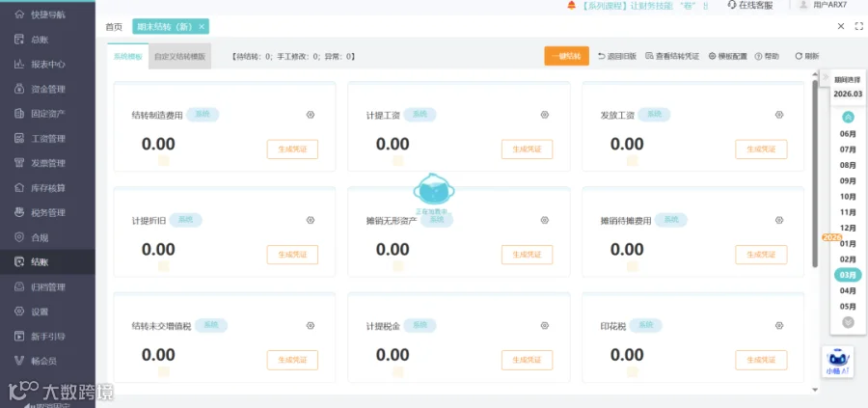This screenshot has width=868, height=408.
Task: Click the vertical scrollbar of card list
Action: [815, 174]
